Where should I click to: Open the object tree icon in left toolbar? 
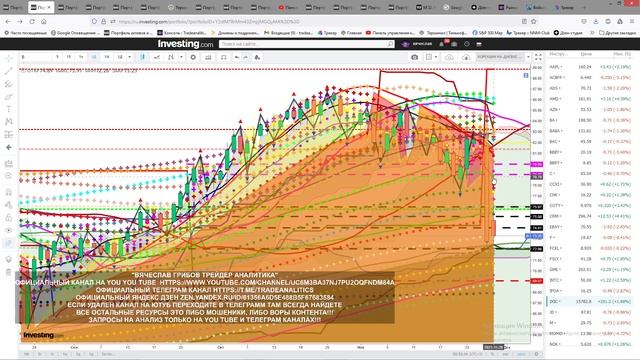point(9,260)
